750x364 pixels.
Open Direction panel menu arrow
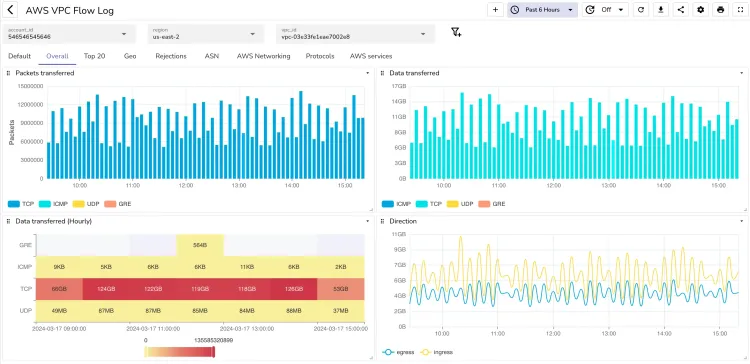tap(742, 221)
